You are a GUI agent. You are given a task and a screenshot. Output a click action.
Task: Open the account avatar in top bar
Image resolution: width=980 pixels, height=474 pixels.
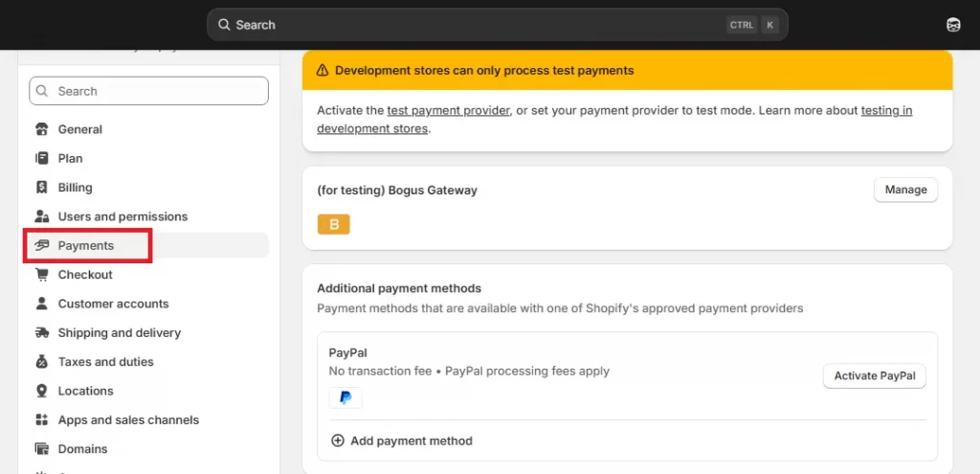pyautogui.click(x=953, y=25)
